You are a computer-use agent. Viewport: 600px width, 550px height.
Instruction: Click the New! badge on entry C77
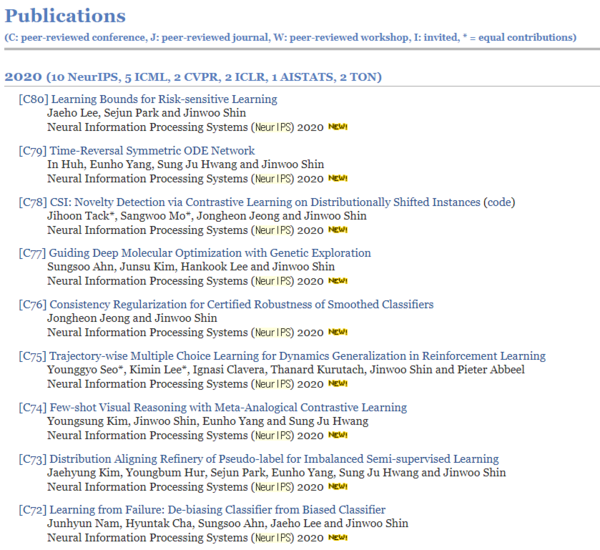(338, 281)
